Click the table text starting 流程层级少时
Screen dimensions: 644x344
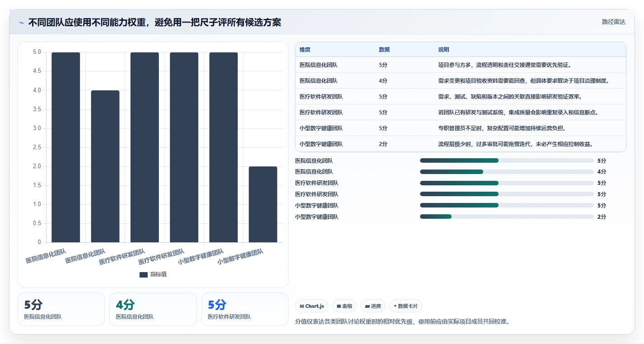point(515,144)
